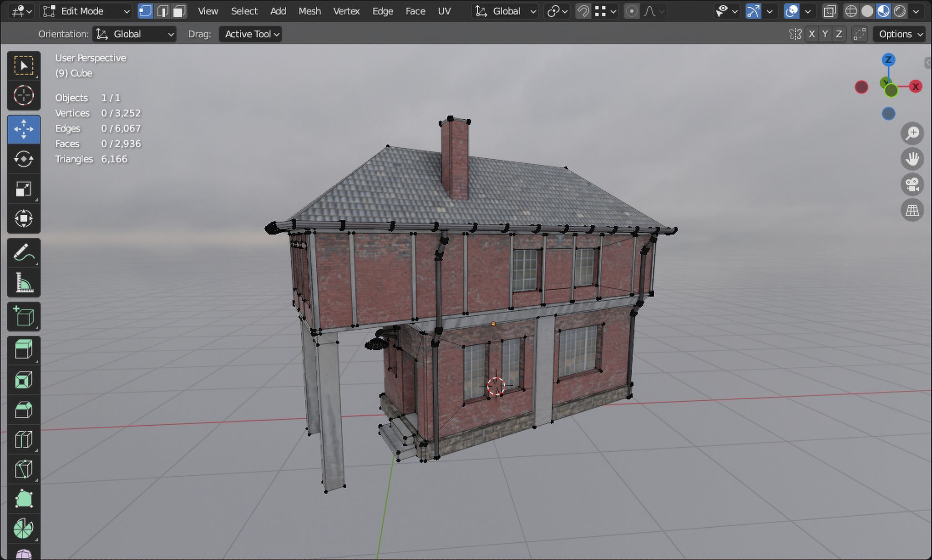The width and height of the screenshot is (932, 560).
Task: Open the Drag Active Tool dropdown
Action: [250, 34]
